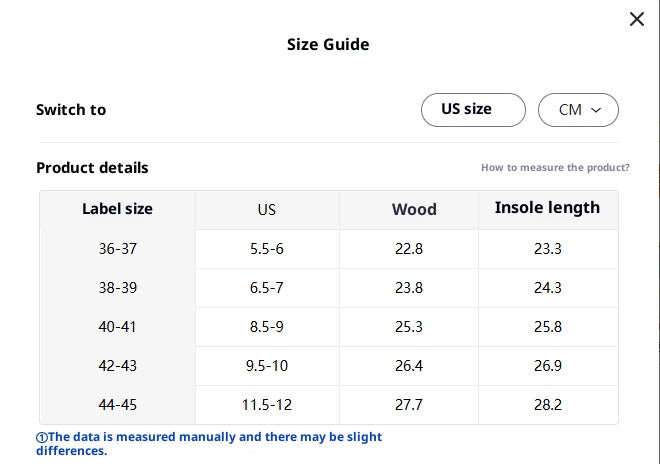Select the 42-43 label size row
Image resolution: width=660 pixels, height=464 pixels.
[x=117, y=366]
